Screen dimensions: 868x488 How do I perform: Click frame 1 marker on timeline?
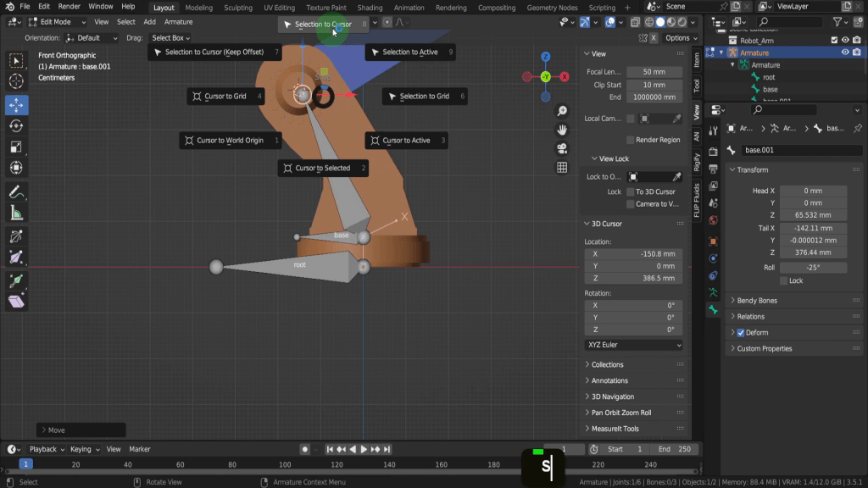tap(25, 464)
